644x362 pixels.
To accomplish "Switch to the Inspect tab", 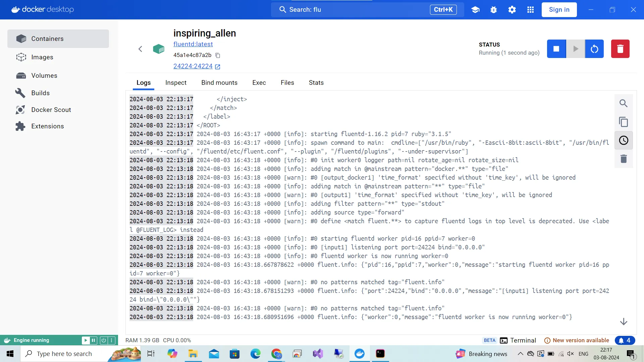I will point(176,83).
